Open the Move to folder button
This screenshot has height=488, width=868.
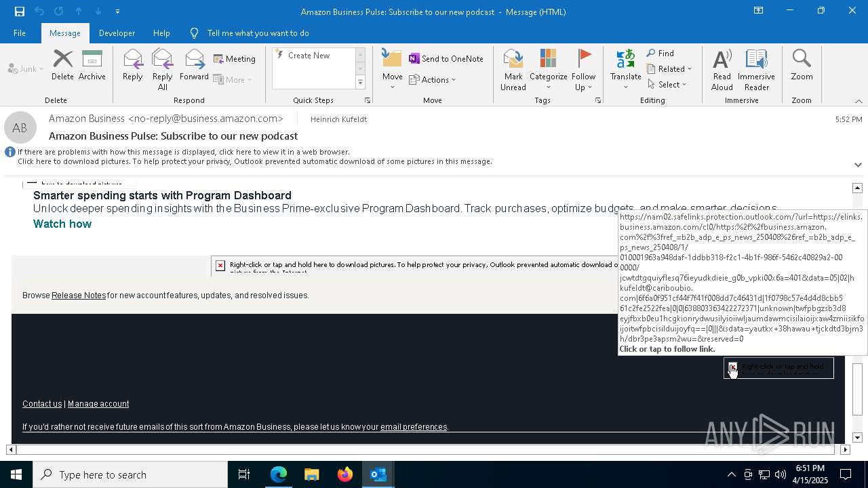[392, 69]
